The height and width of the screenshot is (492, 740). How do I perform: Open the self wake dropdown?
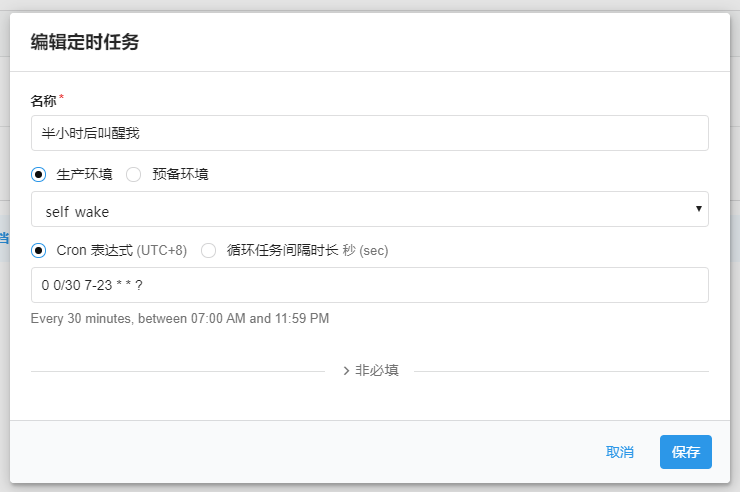[369, 210]
